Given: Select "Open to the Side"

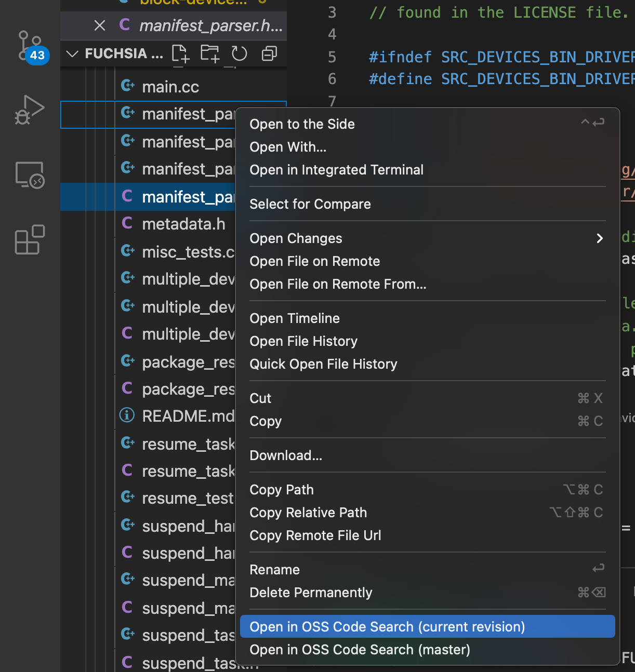Looking at the screenshot, I should click(x=302, y=124).
